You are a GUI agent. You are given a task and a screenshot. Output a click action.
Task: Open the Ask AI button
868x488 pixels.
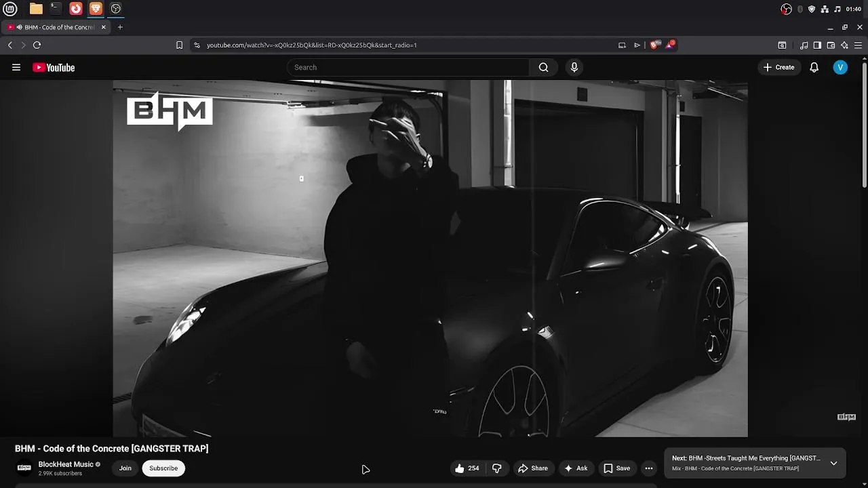tap(576, 468)
